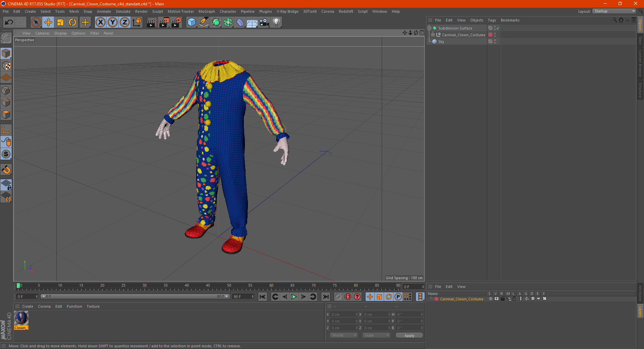Render the active view

[152, 22]
